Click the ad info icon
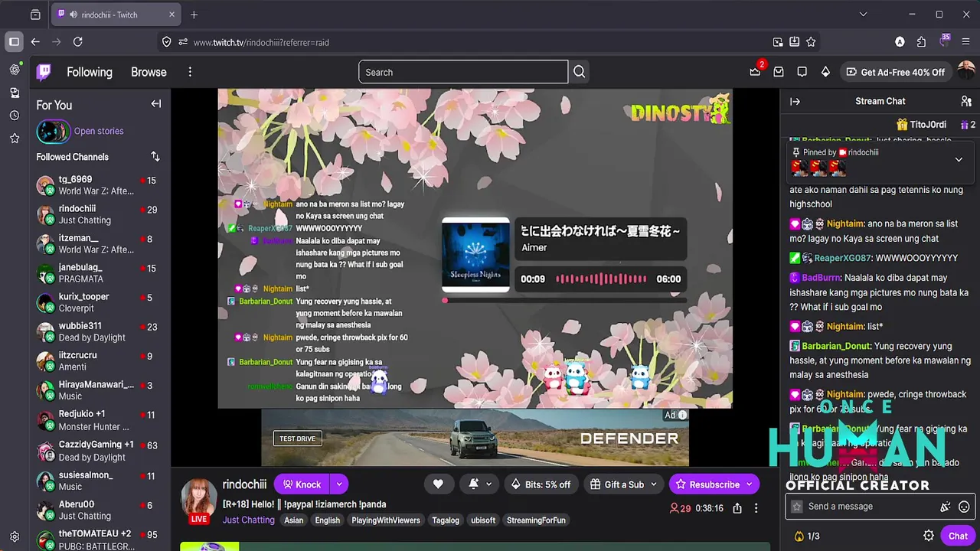980x551 pixels. tap(682, 415)
